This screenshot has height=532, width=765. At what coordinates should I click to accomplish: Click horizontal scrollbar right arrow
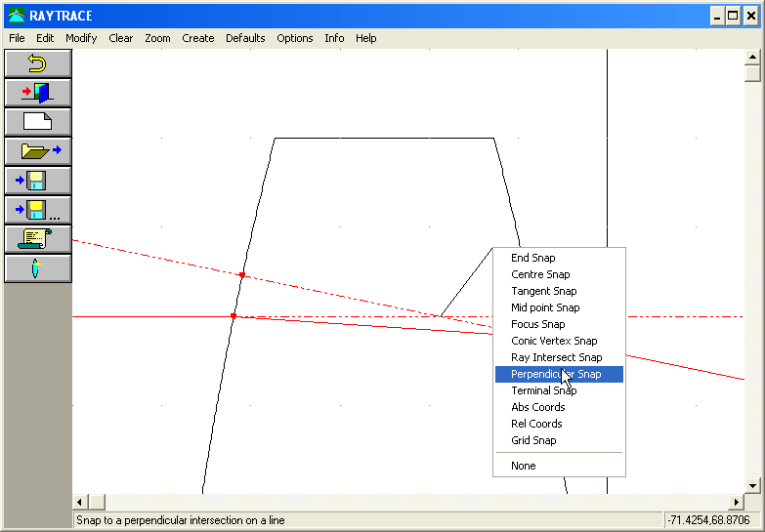pos(737,502)
